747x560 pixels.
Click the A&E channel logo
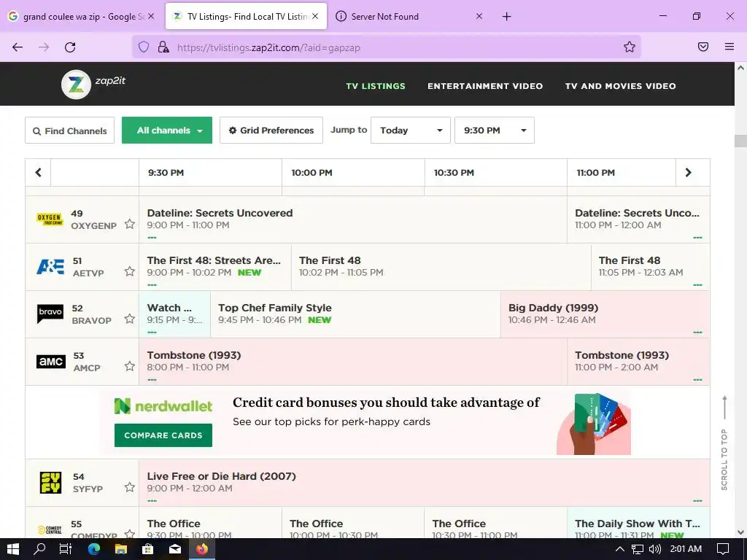tap(50, 267)
